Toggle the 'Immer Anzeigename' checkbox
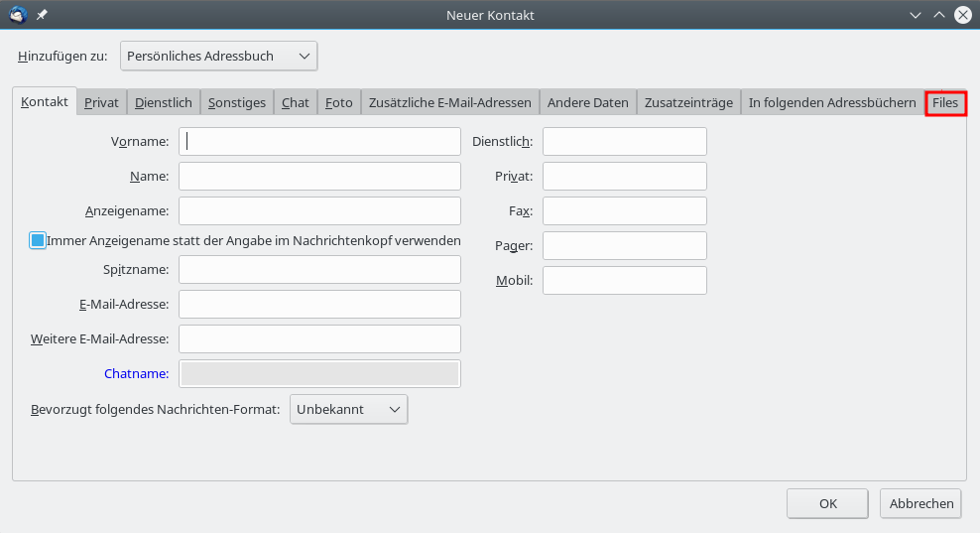Viewport: 980px width, 533px height. [x=38, y=240]
